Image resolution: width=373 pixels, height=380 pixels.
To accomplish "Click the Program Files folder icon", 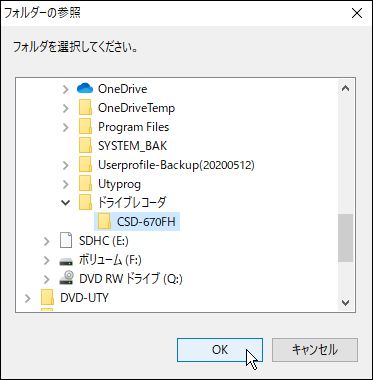I will 85,127.
